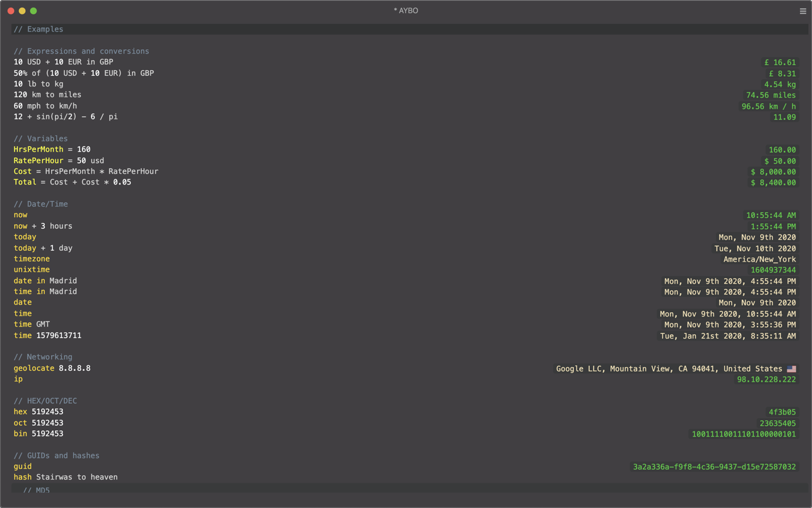This screenshot has width=812, height=508.
Task: Click the 'HrsPerMonth = 160' line
Action: 52,150
